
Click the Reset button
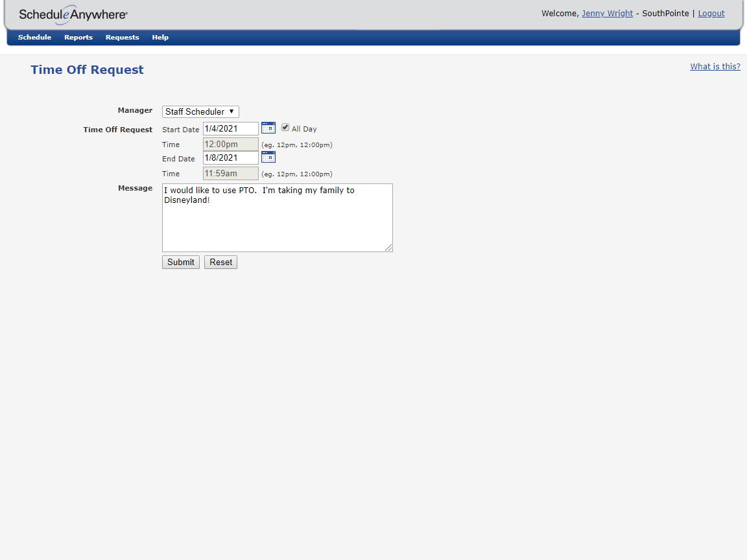tap(220, 262)
